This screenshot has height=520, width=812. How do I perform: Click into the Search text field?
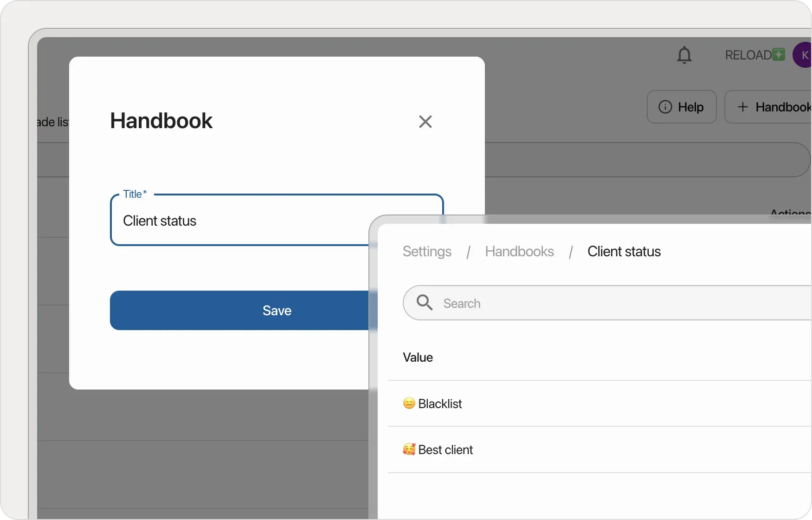pyautogui.click(x=603, y=303)
